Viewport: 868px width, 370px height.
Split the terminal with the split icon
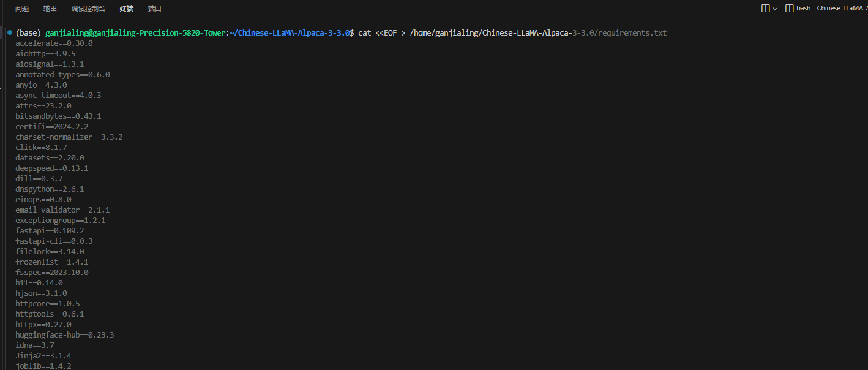[765, 9]
